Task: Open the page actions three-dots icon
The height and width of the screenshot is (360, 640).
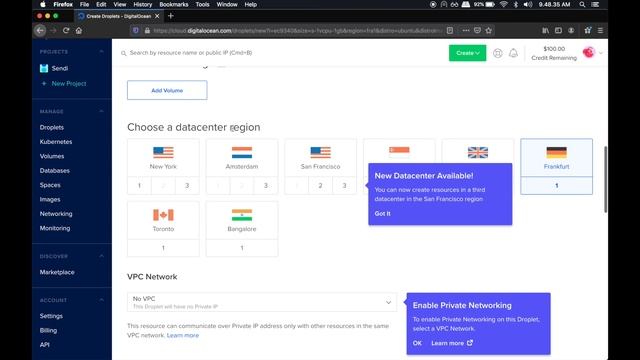Action: click(466, 31)
